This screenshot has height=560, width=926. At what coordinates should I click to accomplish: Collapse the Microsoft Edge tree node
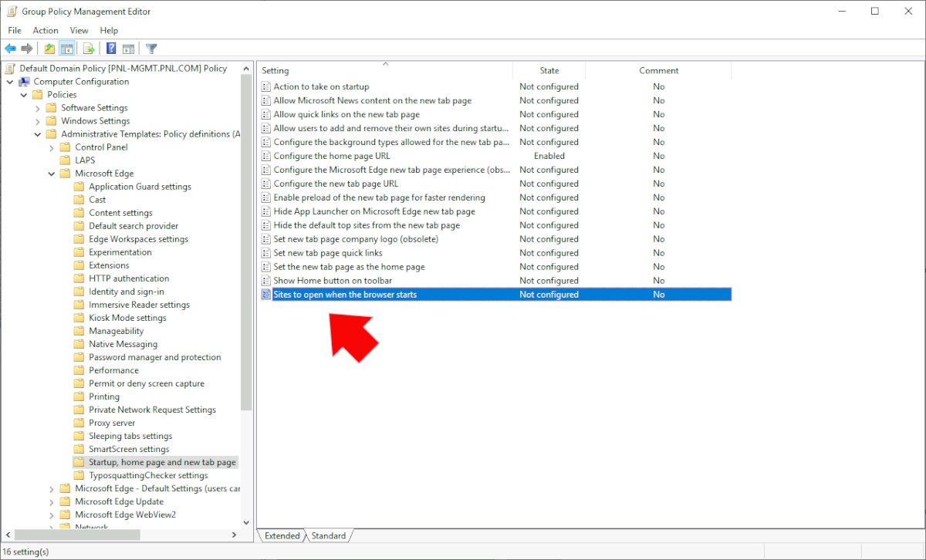pyautogui.click(x=51, y=173)
